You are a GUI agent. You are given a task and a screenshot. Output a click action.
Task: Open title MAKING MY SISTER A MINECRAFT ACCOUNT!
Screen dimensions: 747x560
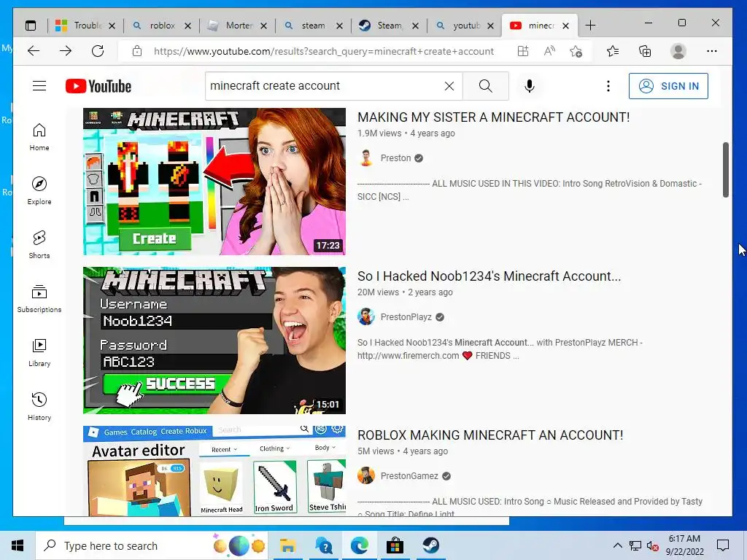(x=494, y=117)
